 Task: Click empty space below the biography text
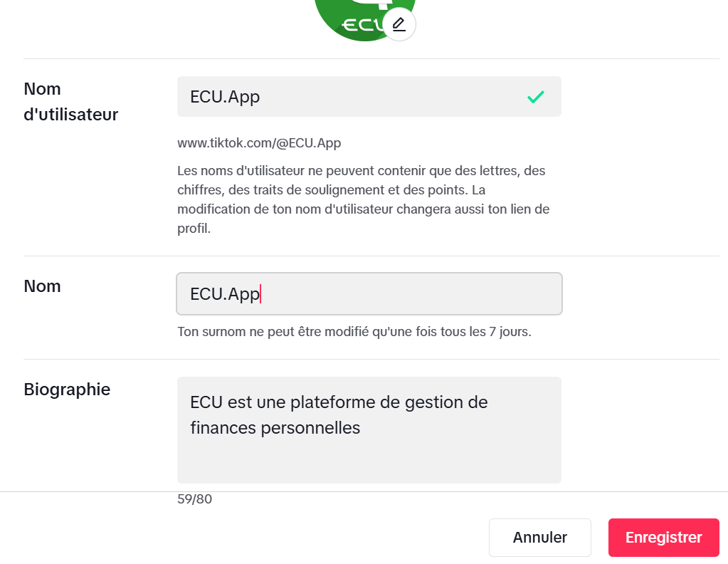point(369,460)
